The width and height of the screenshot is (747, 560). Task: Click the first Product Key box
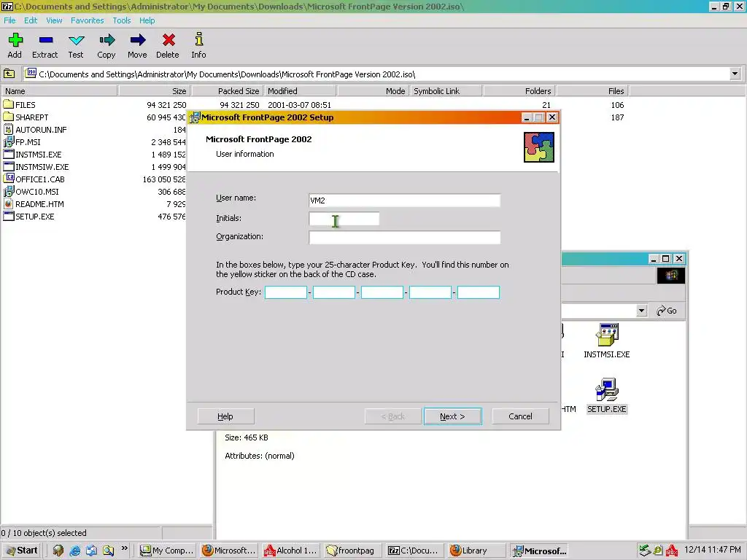(286, 292)
